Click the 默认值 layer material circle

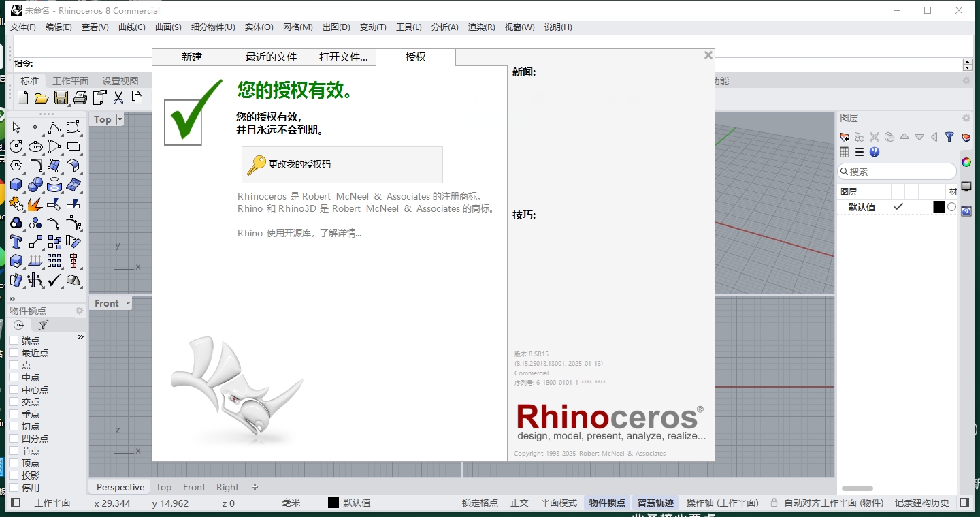[x=951, y=207]
